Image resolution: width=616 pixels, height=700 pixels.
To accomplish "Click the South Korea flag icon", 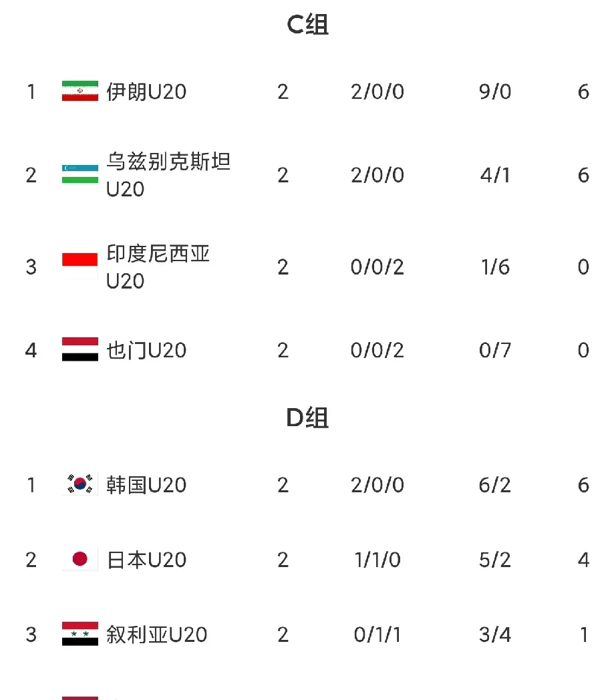I will point(80,484).
